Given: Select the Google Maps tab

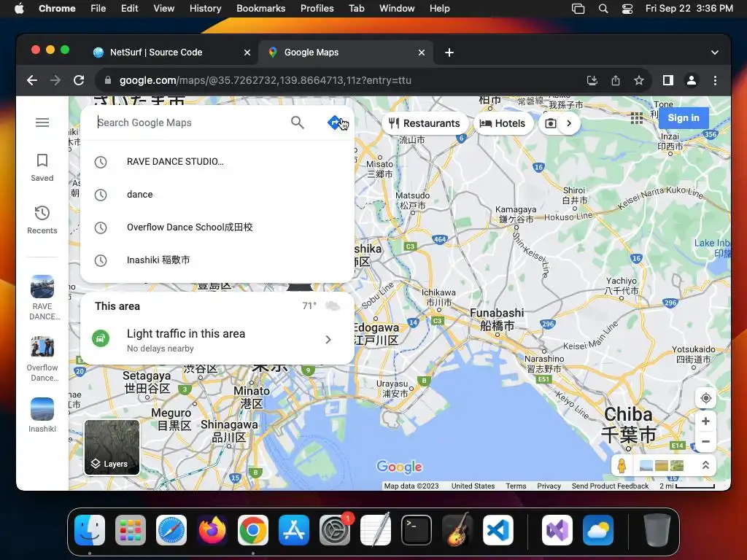Looking at the screenshot, I should (345, 52).
